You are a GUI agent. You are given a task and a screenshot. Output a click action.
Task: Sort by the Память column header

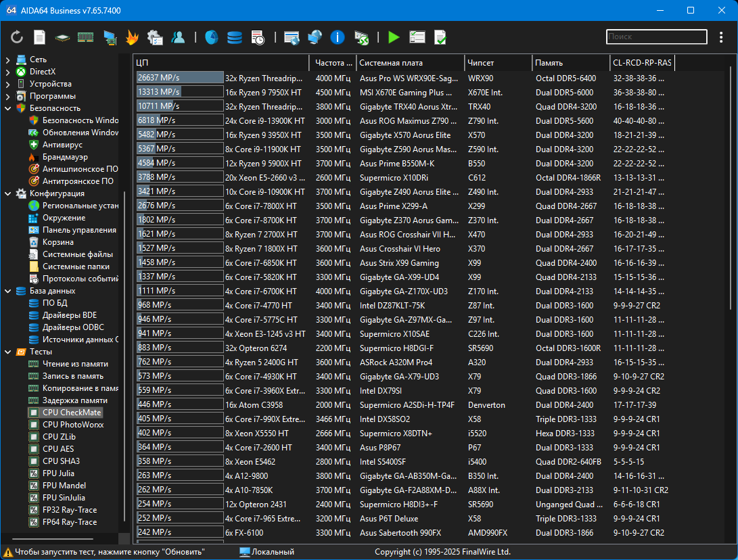571,63
